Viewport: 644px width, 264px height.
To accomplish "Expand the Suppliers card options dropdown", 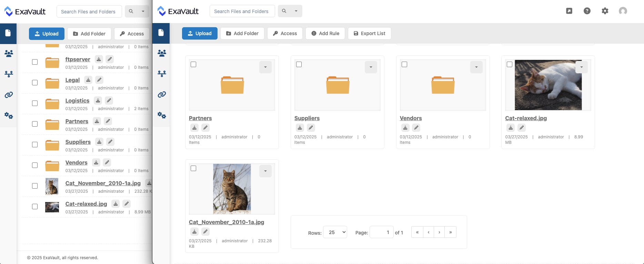I will [371, 67].
